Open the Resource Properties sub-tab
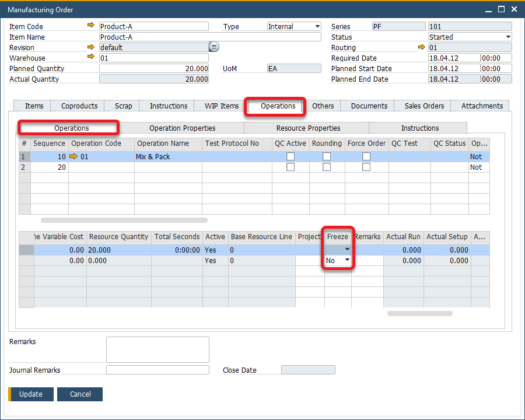 click(307, 128)
